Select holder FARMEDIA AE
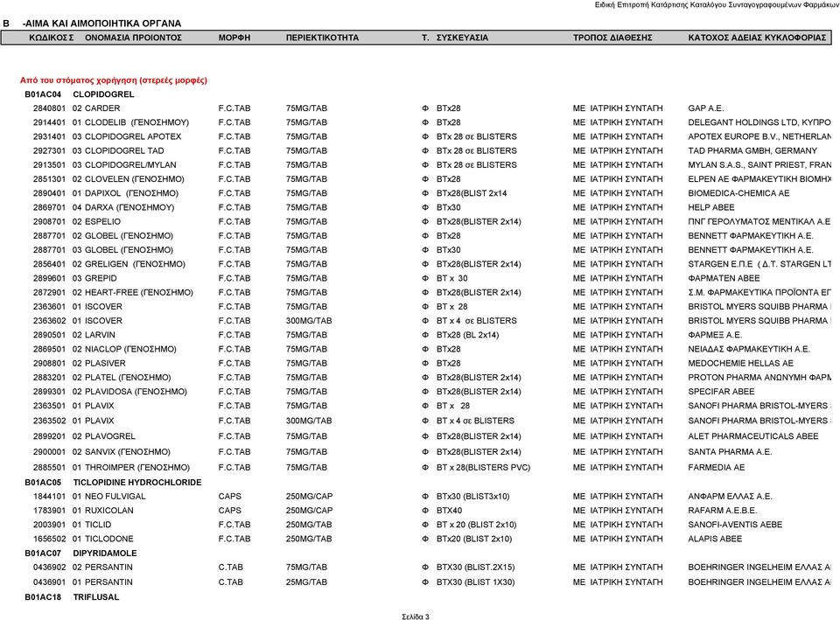 (x=717, y=468)
